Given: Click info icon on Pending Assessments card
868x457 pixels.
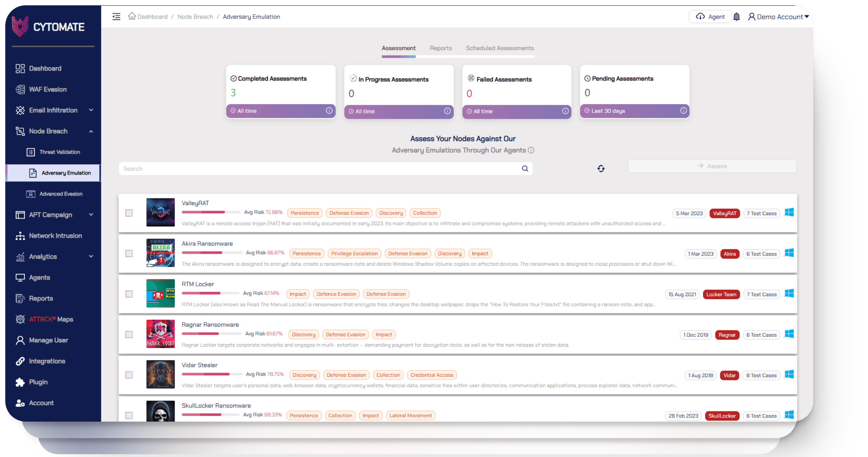Looking at the screenshot, I should click(684, 111).
